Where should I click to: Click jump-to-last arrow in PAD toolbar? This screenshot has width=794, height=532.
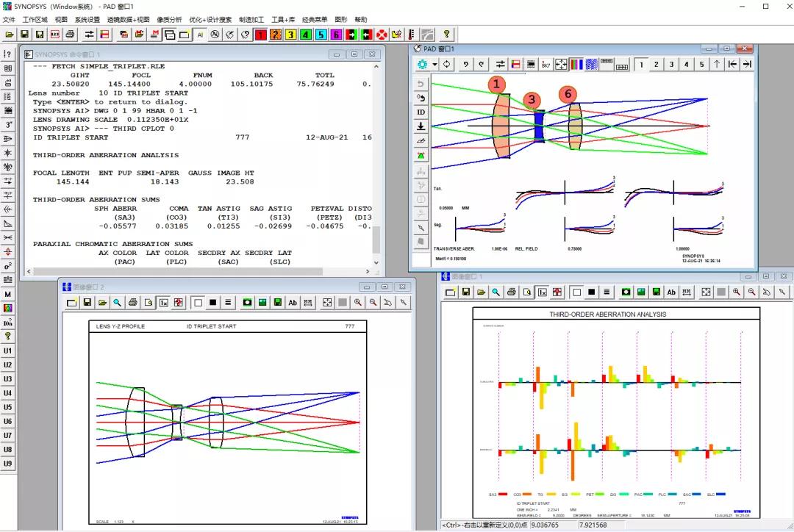(748, 64)
